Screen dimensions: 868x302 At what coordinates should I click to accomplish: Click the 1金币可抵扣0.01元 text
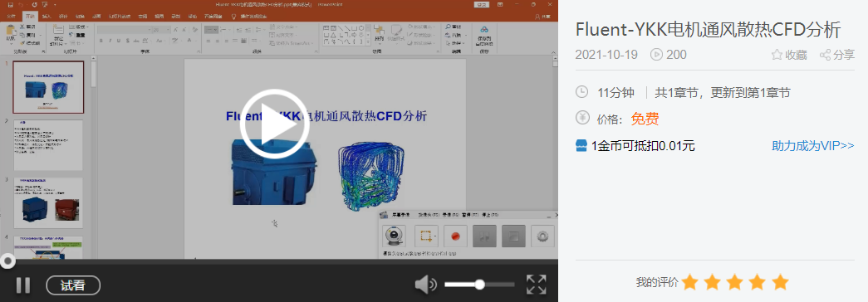click(x=643, y=146)
